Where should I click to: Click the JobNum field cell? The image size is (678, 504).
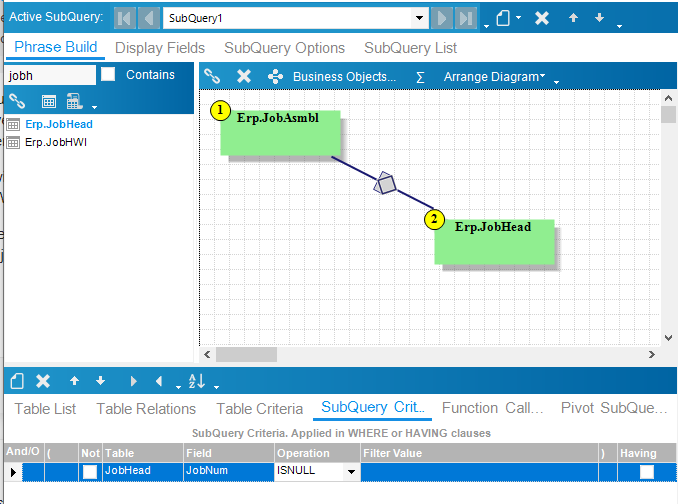click(x=229, y=472)
